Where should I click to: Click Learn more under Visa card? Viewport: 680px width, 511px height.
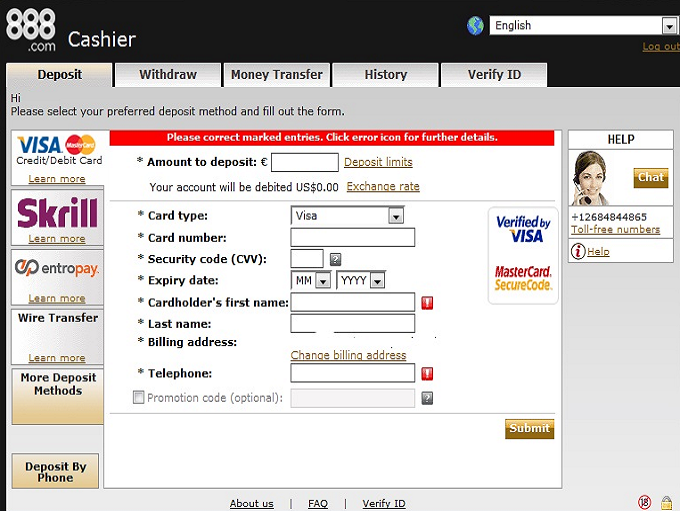coord(57,179)
